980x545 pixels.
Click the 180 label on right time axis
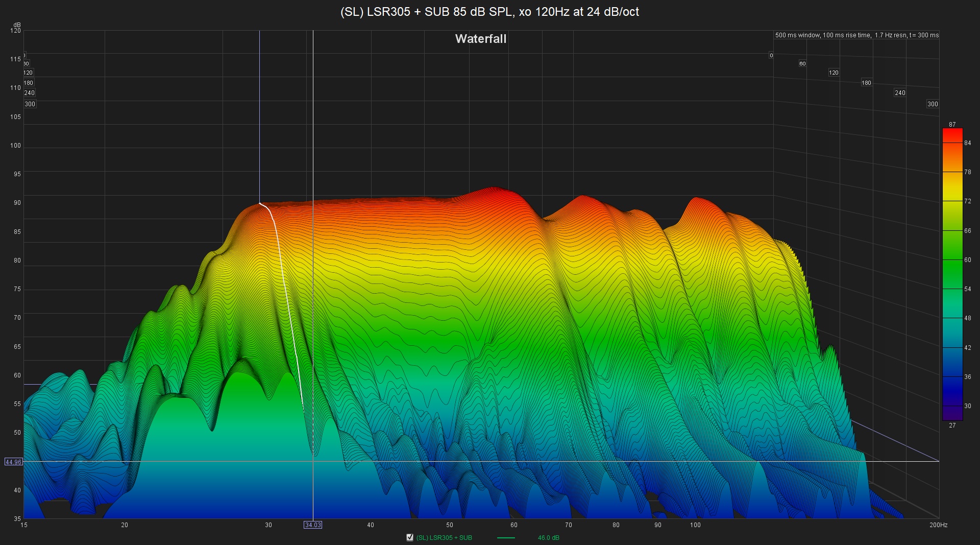tap(867, 83)
